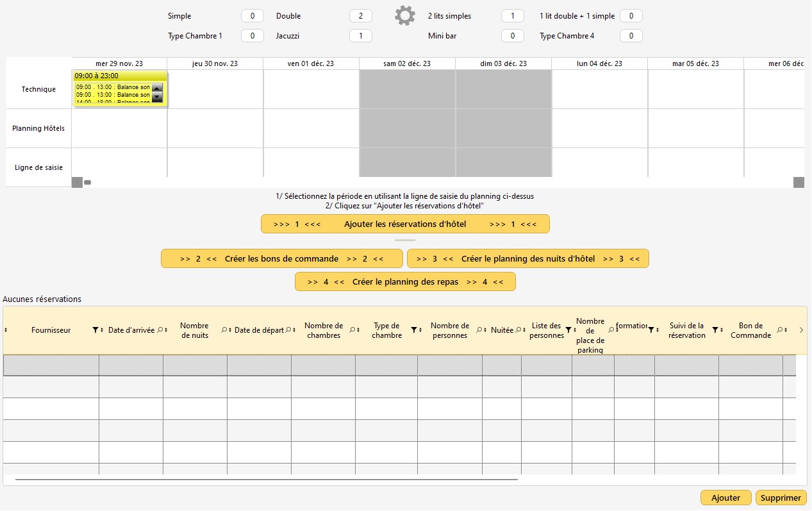
Task: Click the planning scrollbar right arrow
Action: (x=799, y=182)
